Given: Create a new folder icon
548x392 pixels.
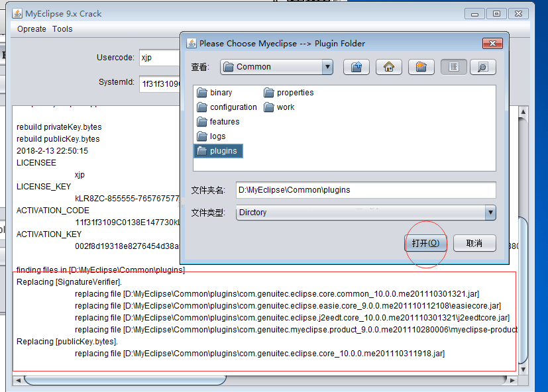Looking at the screenshot, I should (421, 67).
